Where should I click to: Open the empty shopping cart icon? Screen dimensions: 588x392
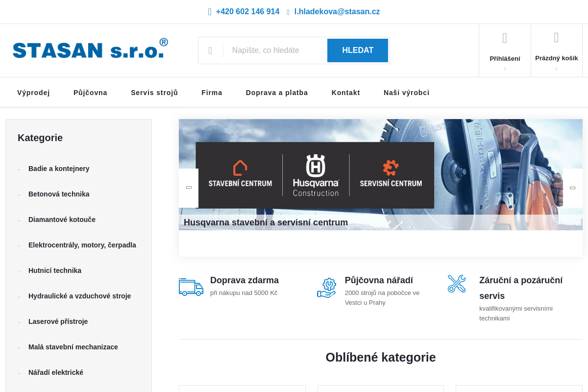point(556,37)
